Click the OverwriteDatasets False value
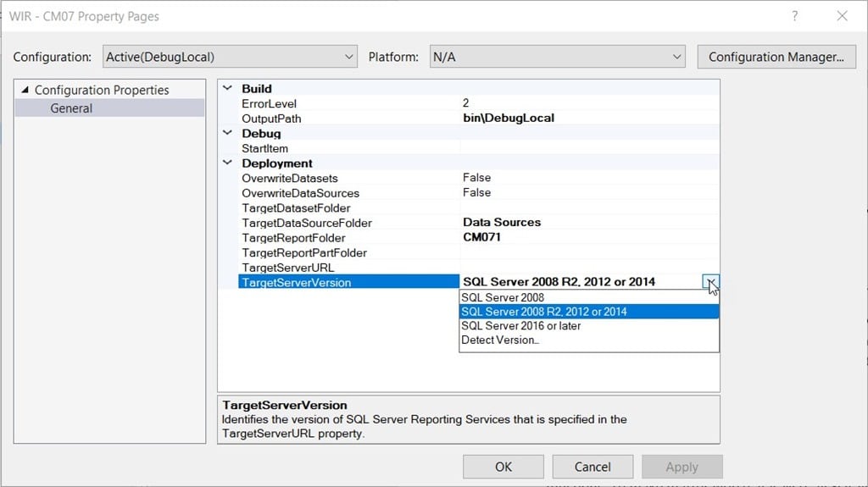 click(x=476, y=178)
